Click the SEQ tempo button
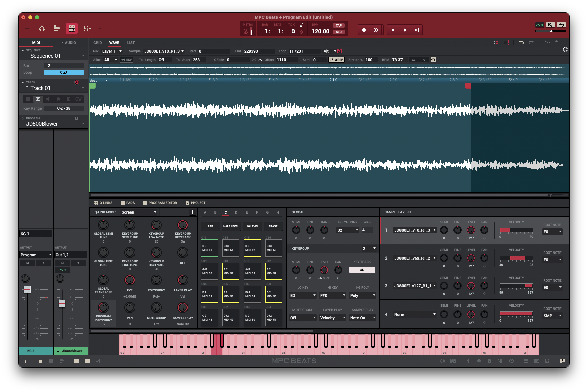 click(339, 32)
